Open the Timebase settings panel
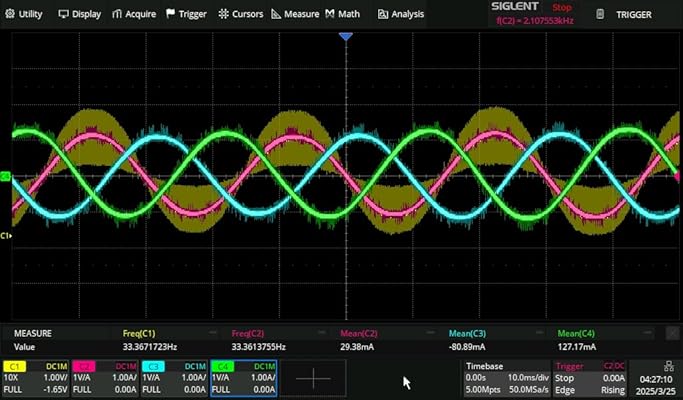 (x=506, y=376)
